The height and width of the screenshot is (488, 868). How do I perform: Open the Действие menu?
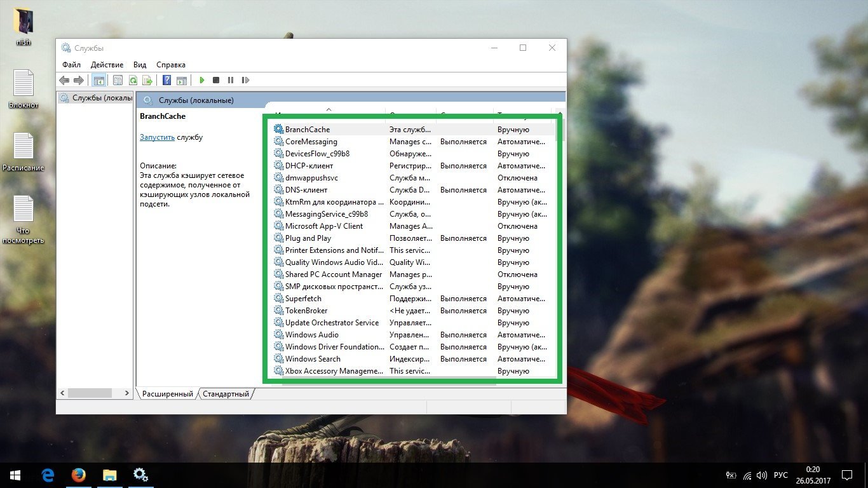[107, 65]
